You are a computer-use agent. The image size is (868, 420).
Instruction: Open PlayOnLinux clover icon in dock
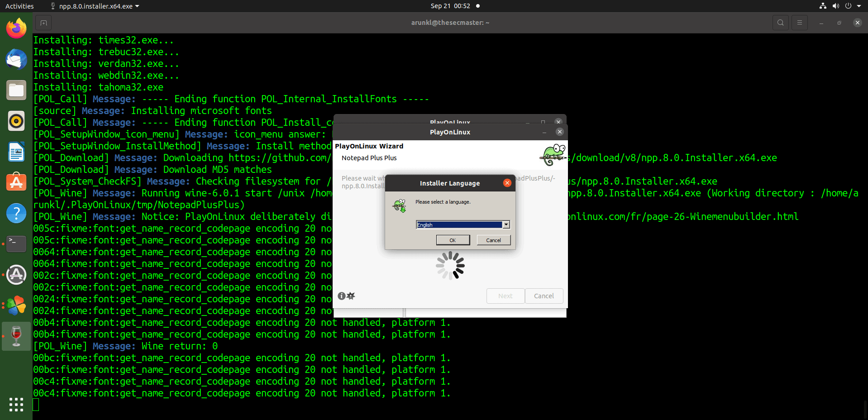[x=16, y=305]
